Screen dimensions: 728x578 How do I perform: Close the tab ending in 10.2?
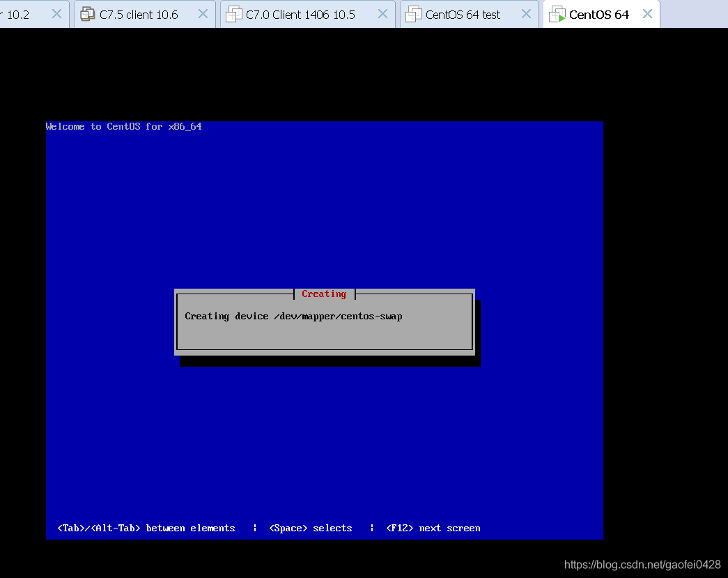click(56, 14)
